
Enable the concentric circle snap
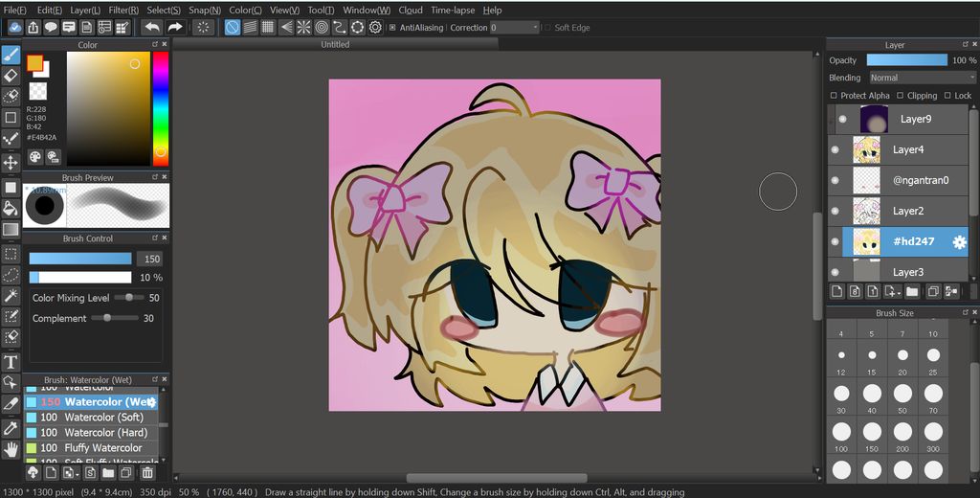point(322,28)
